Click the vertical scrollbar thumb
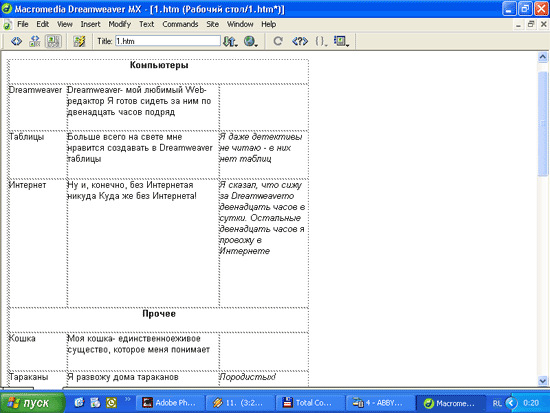550x413 pixels. pyautogui.click(x=543, y=123)
